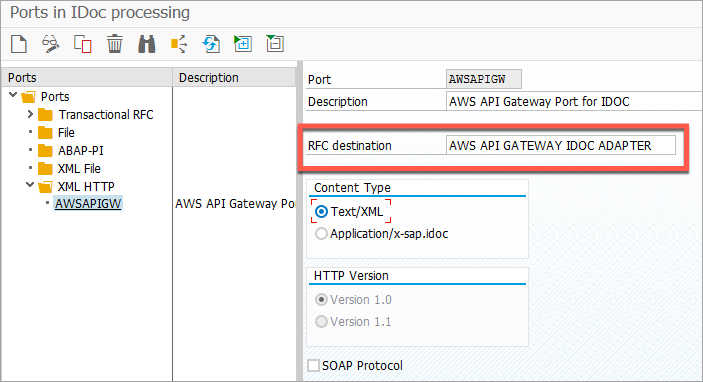The image size is (703, 382).
Task: Expand the Transactional RFC folder arrow
Action: coord(30,114)
